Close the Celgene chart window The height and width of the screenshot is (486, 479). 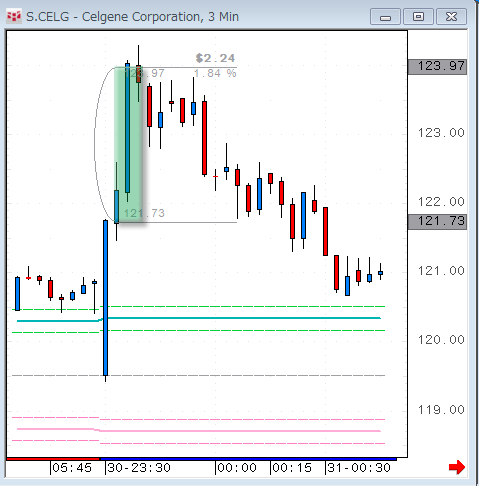451,17
